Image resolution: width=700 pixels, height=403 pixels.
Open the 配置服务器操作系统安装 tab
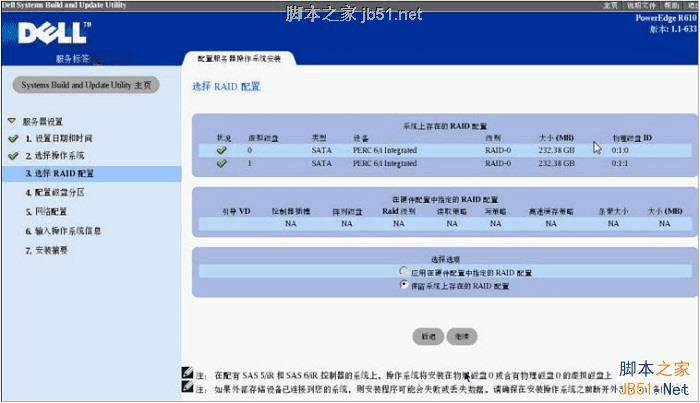[239, 58]
